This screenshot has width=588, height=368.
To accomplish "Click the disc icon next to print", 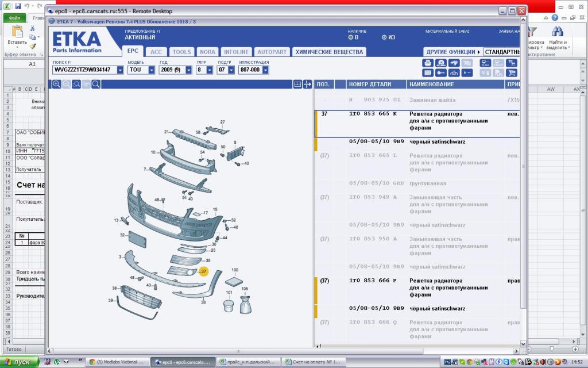I will tap(441, 63).
